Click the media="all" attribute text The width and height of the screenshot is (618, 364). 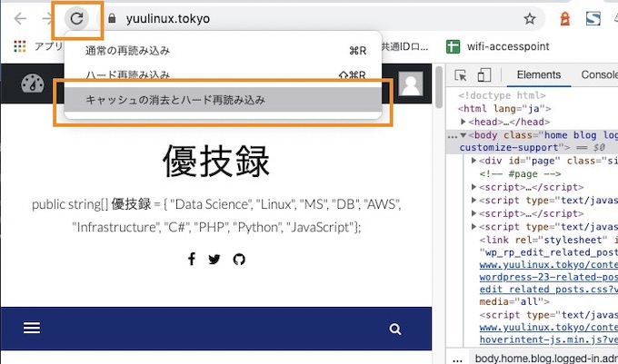[514, 302]
